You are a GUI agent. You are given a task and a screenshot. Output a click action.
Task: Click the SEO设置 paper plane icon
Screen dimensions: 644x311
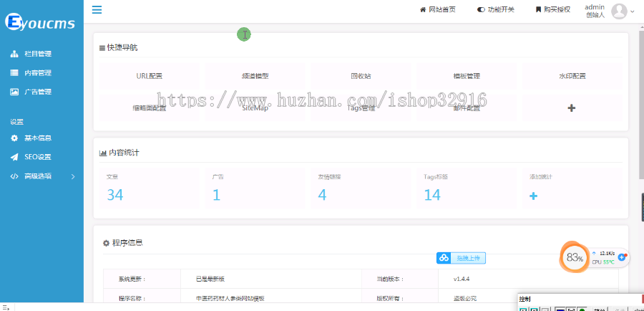(14, 157)
